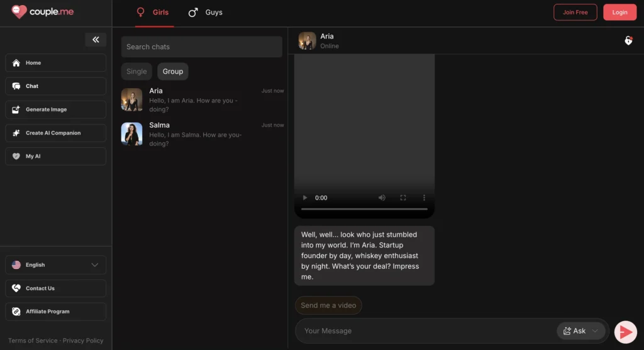Screen dimensions: 644x350
Task: Click the red send message arrow
Action: pos(625,331)
